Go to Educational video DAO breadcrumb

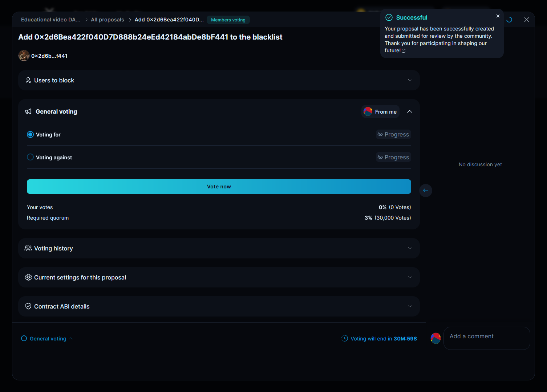[50, 20]
